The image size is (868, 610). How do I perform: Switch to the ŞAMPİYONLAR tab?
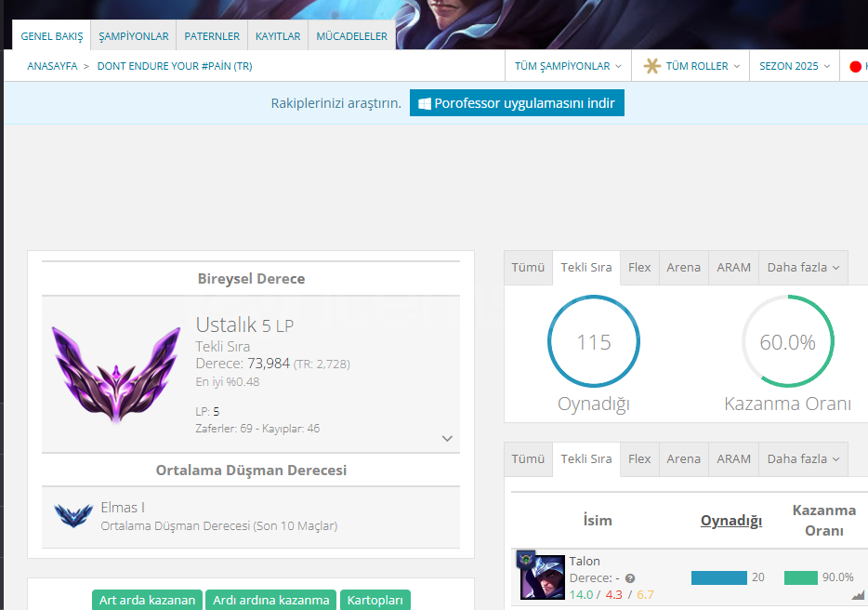point(134,36)
